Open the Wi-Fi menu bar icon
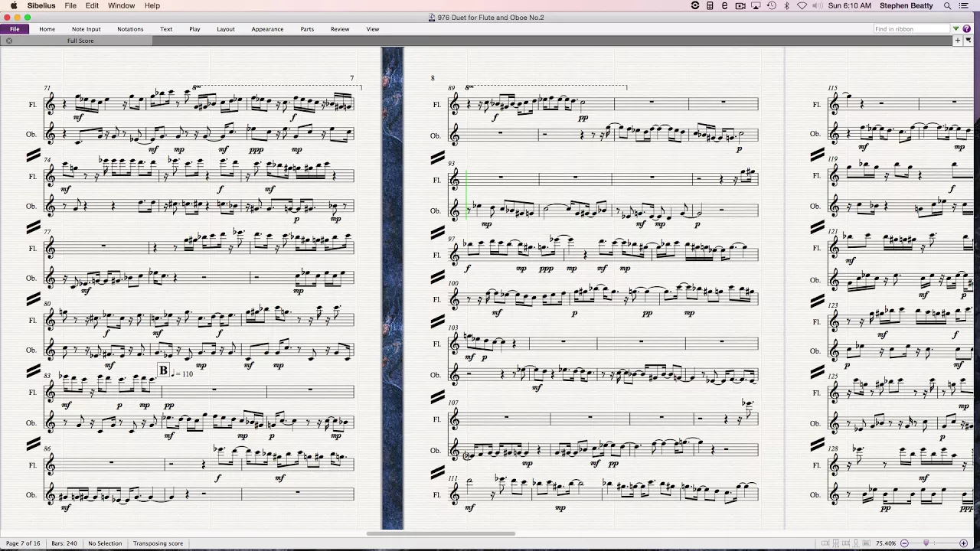980x551 pixels. (802, 5)
